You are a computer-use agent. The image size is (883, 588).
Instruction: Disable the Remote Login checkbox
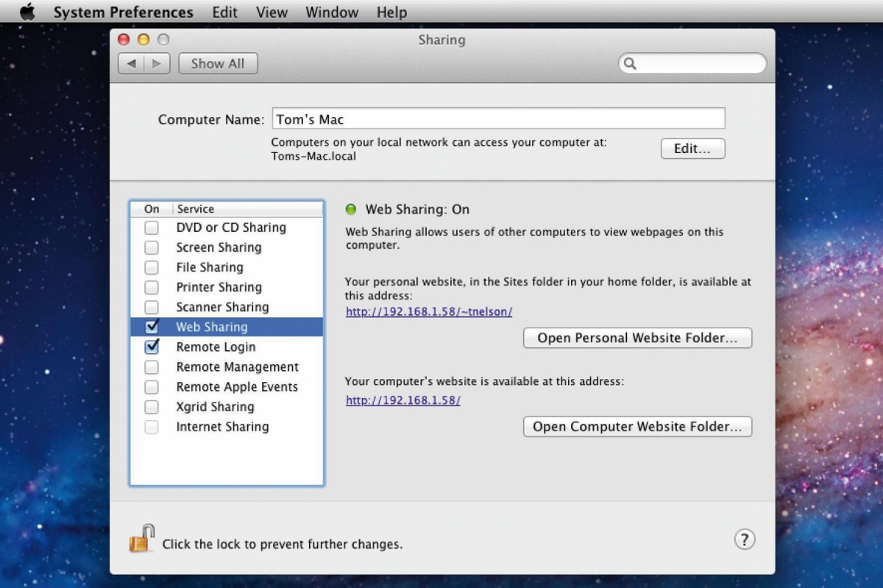(152, 347)
